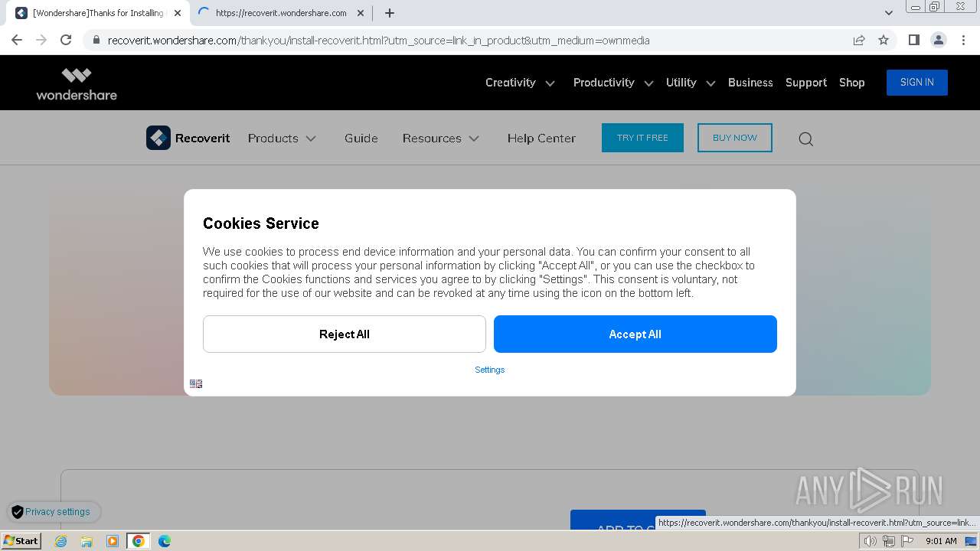Image resolution: width=980 pixels, height=551 pixels.
Task: Open the Support menu item
Action: tap(806, 83)
